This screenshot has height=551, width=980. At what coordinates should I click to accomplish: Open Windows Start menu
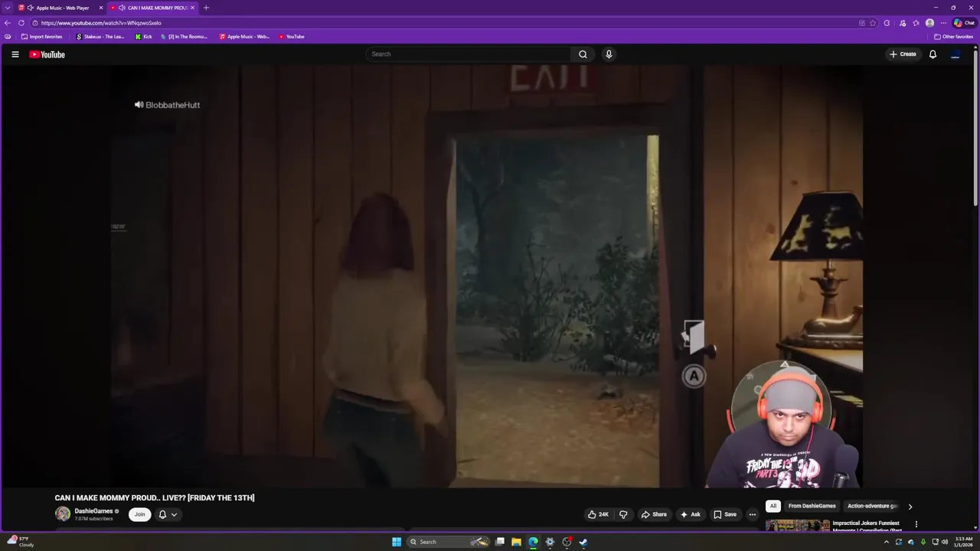click(x=397, y=542)
